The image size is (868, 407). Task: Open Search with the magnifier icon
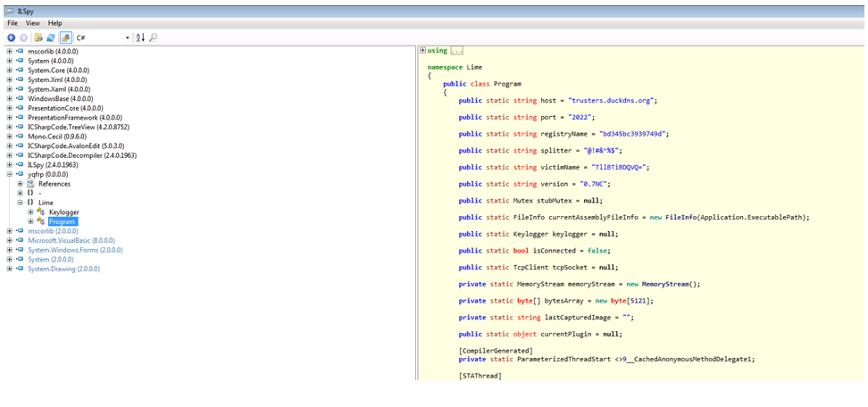[x=154, y=37]
